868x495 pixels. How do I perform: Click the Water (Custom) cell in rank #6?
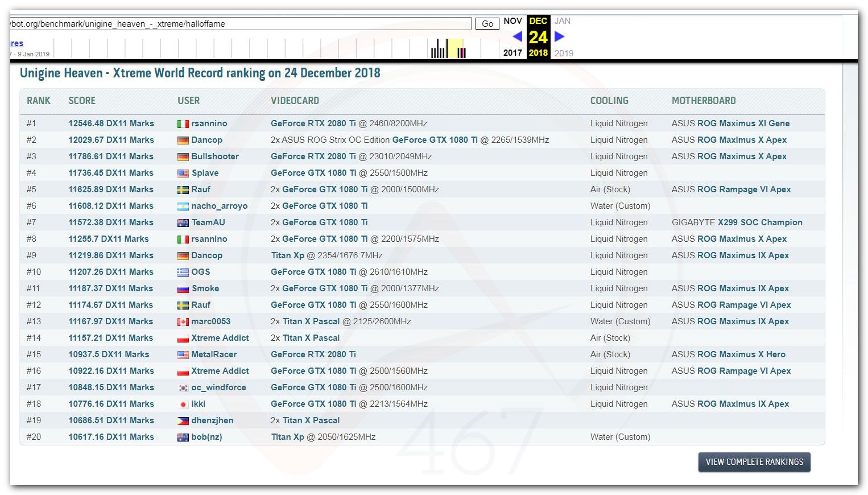[x=620, y=206]
